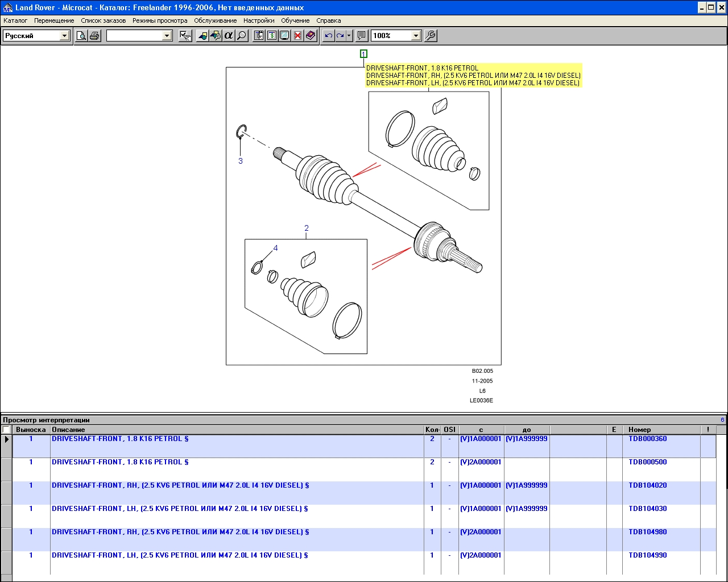Click the alpha symbol search icon
Viewport: 728px width, 582px height.
[x=229, y=36]
